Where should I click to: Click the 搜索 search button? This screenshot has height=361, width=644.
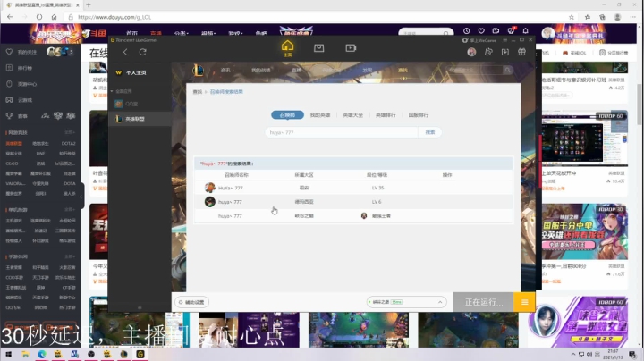click(430, 132)
